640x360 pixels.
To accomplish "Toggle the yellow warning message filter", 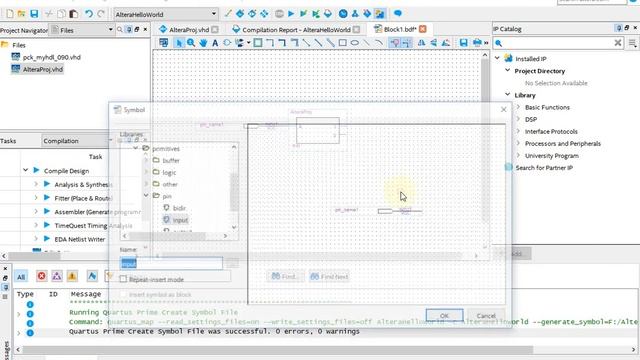I will coord(72,276).
